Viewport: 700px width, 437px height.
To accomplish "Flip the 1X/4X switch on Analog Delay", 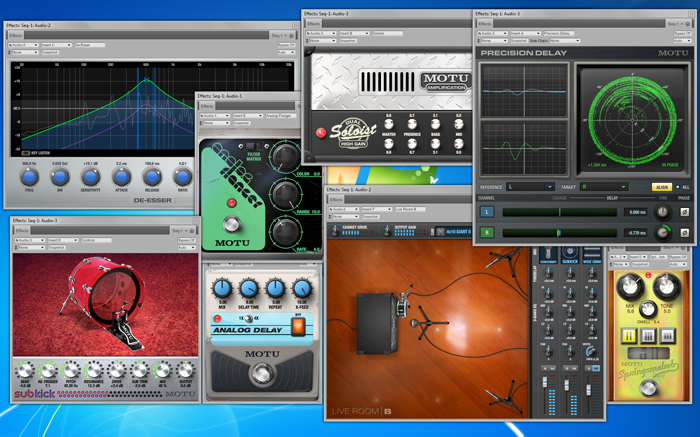I will (248, 318).
